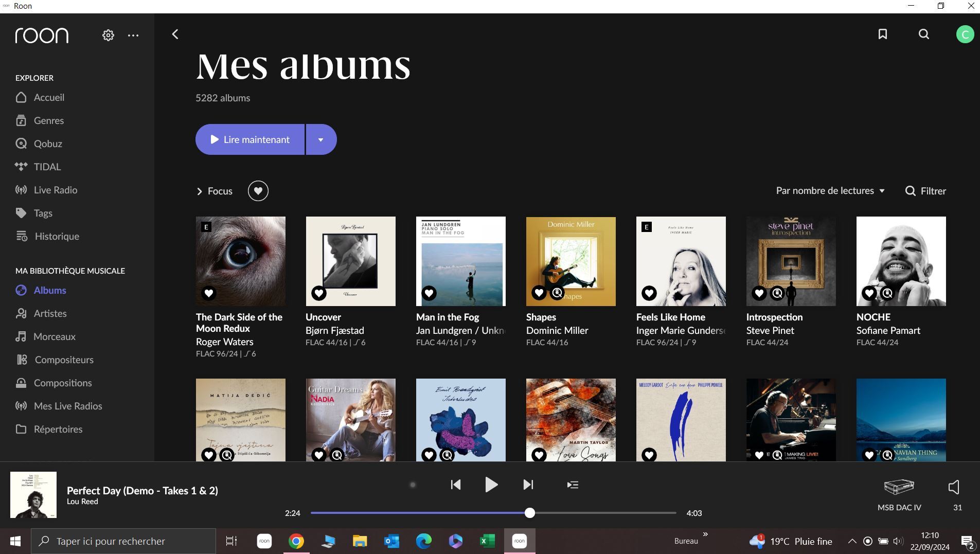Viewport: 980px width, 554px height.
Task: Open the dropdown arrow beside Lire maintenant
Action: point(321,139)
